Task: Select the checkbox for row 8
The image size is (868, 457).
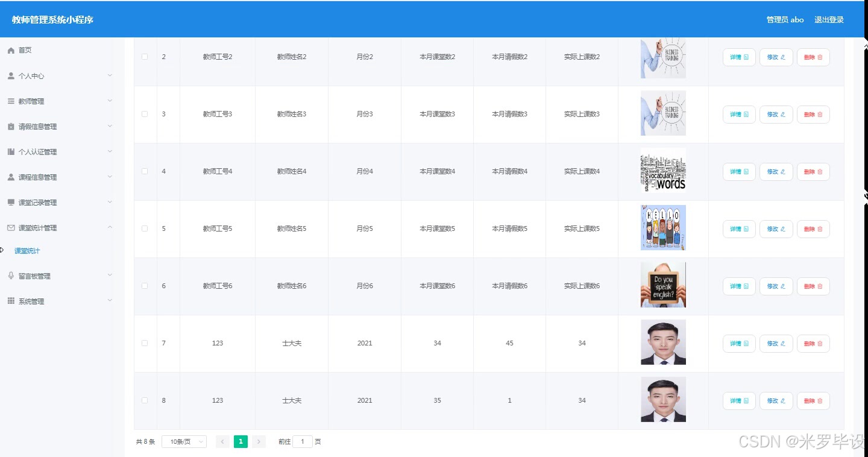Action: (145, 400)
